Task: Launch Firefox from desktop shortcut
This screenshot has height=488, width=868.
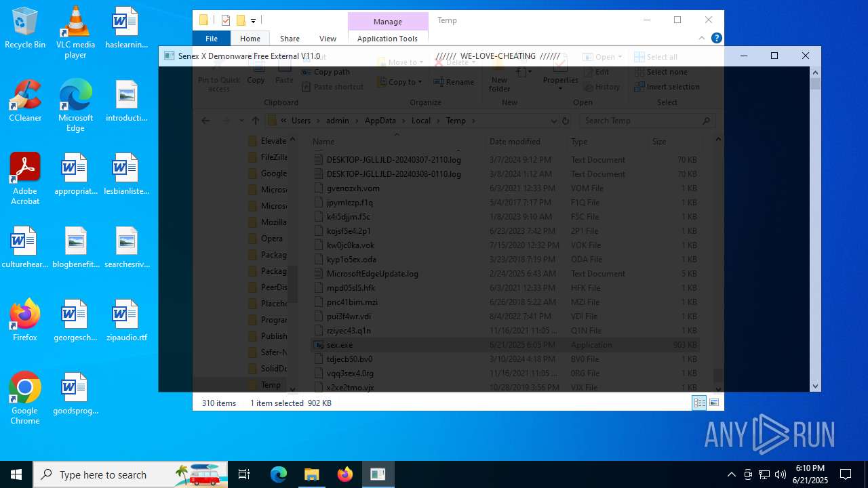Action: click(25, 321)
